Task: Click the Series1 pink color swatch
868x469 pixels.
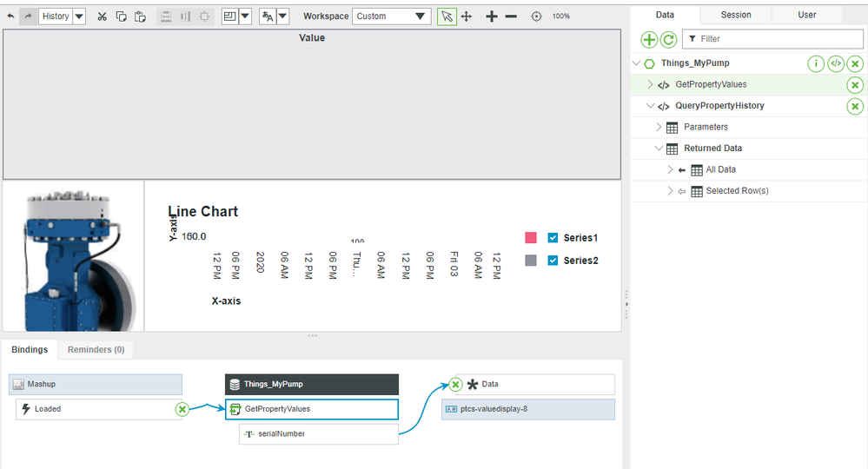Action: click(x=531, y=238)
